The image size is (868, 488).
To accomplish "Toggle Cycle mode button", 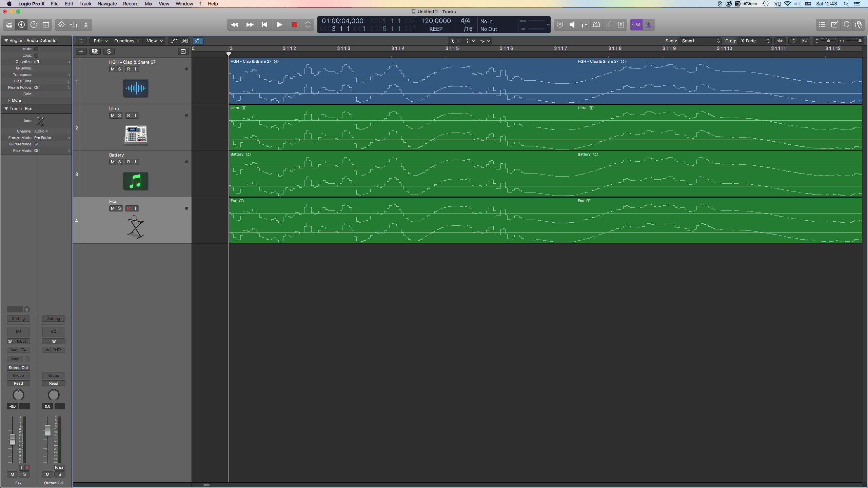I will click(x=308, y=25).
